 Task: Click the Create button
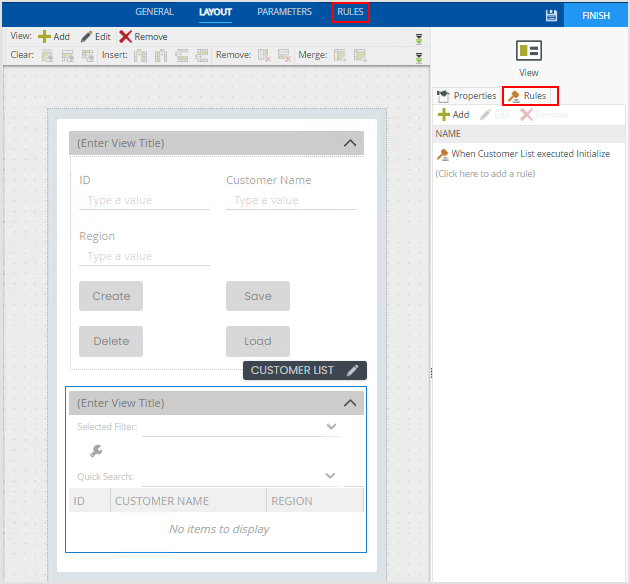click(x=111, y=296)
